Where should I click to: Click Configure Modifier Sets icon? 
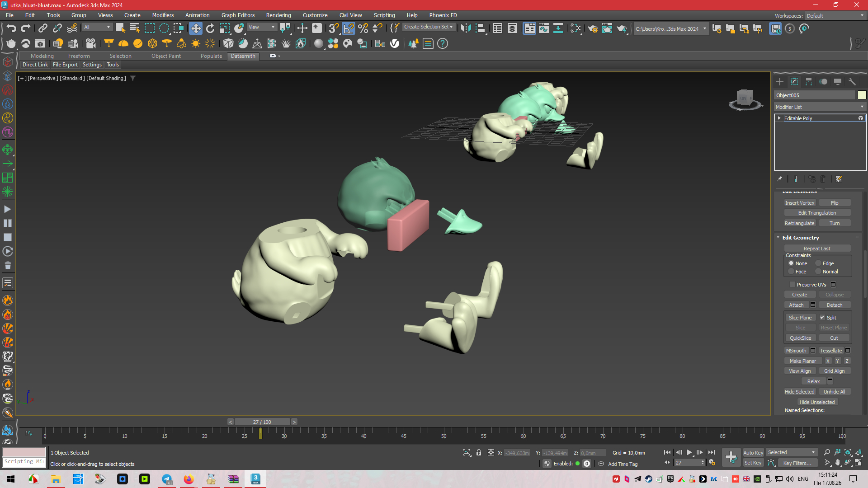click(839, 179)
